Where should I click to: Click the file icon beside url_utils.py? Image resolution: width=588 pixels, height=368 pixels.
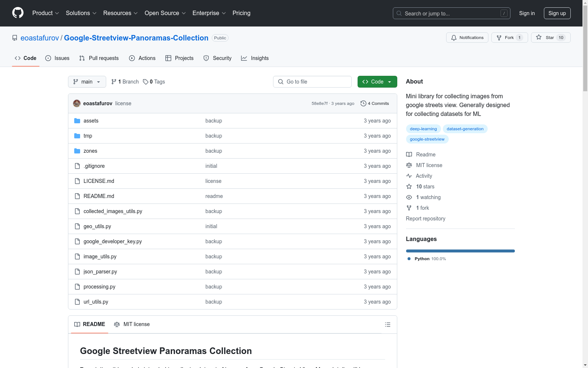[77, 302]
